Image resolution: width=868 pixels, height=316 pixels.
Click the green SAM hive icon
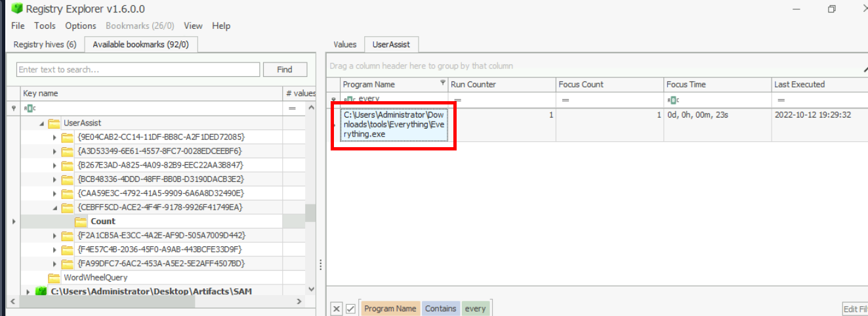(x=41, y=291)
